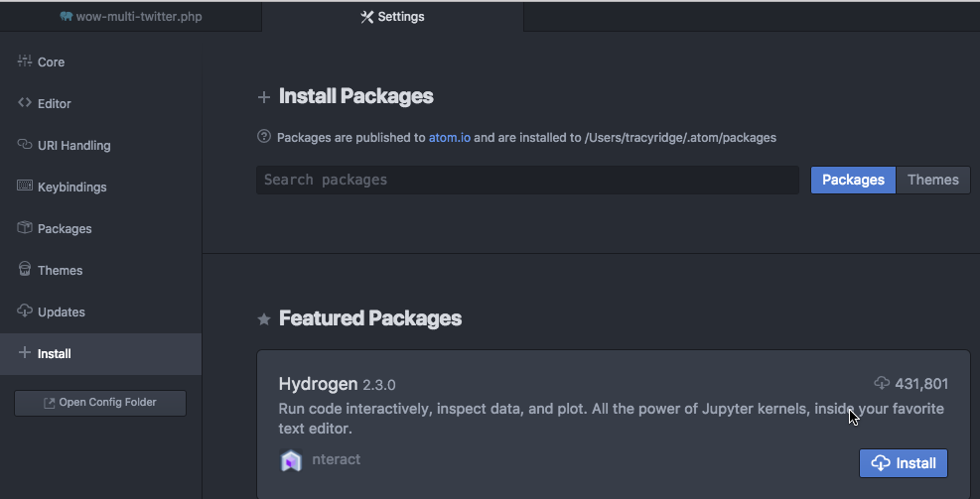Click the Open Config Folder button
The height and width of the screenshot is (499, 980).
(100, 403)
